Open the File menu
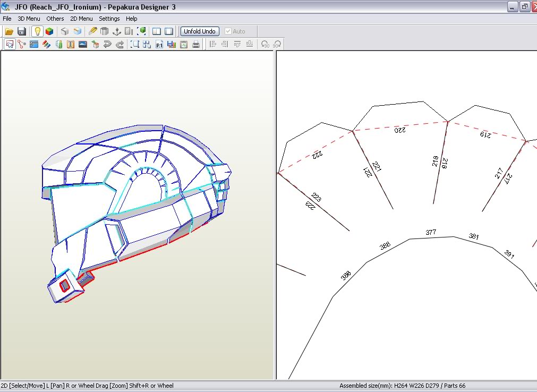 pyautogui.click(x=7, y=19)
